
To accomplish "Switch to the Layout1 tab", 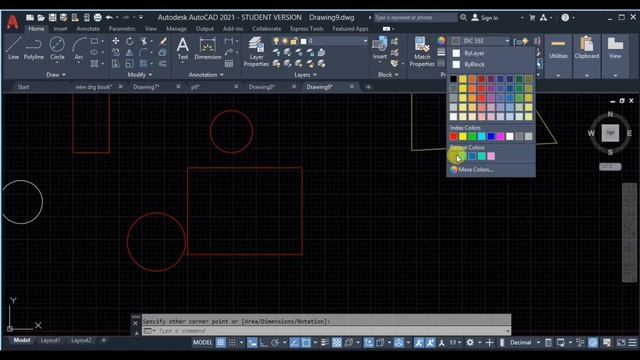I will click(x=50, y=340).
